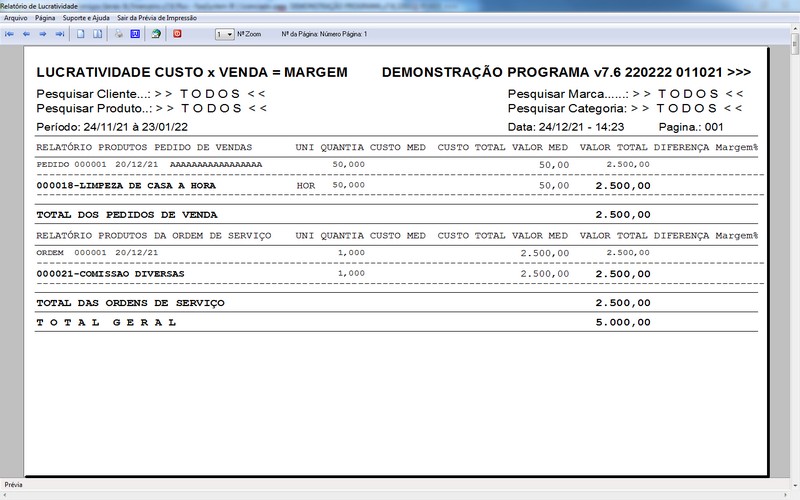The image size is (800, 500).
Task: Go to the next page arrow
Action: click(43, 34)
